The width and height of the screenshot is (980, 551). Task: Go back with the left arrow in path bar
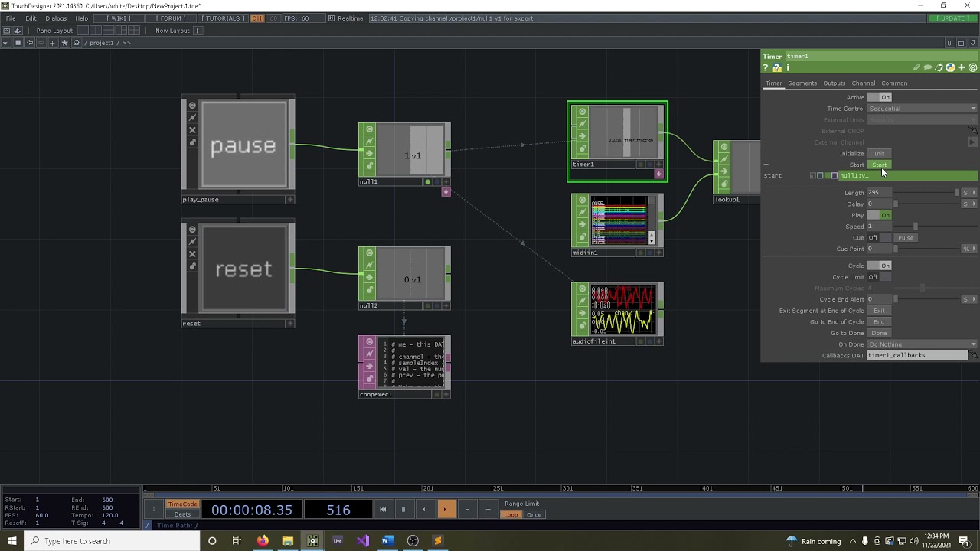[x=30, y=43]
